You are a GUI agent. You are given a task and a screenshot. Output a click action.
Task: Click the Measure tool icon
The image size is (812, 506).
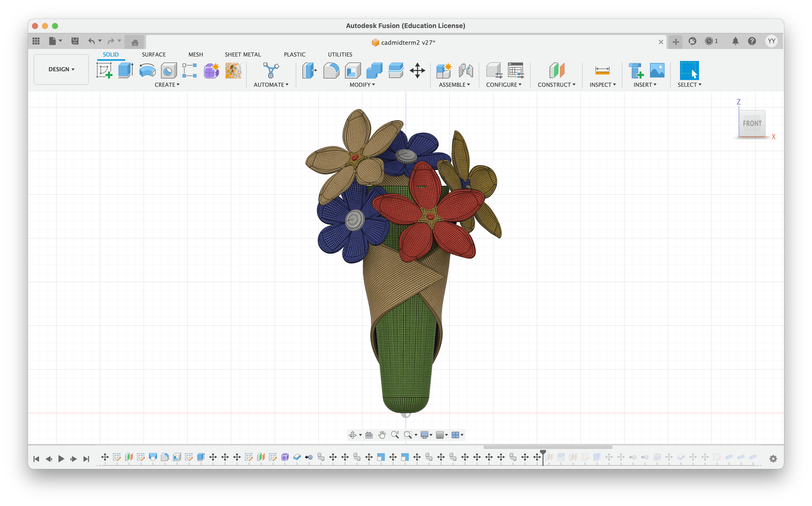pos(602,70)
